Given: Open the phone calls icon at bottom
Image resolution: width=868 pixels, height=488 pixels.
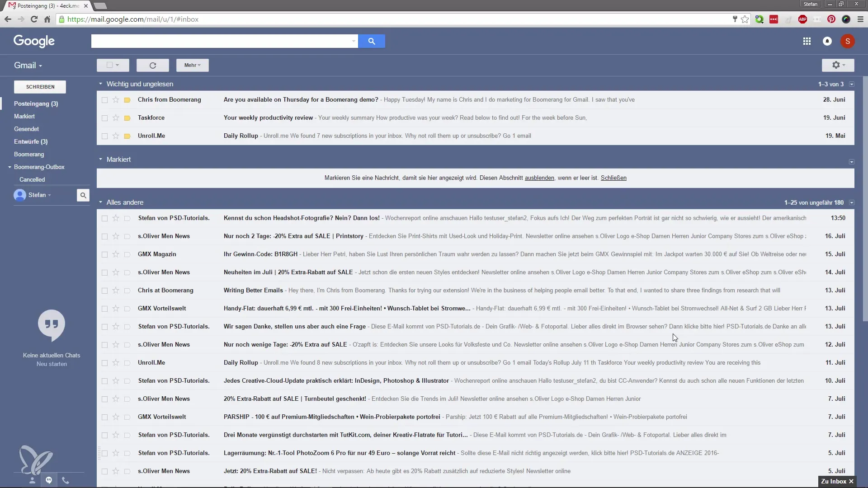Looking at the screenshot, I should 66,480.
